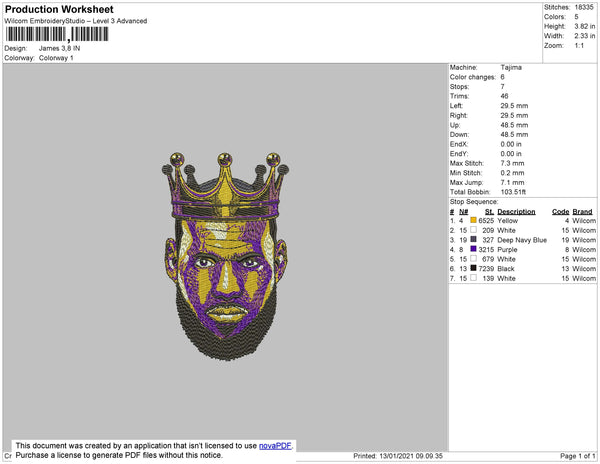This screenshot has width=600, height=464.
Task: Click the Black thread color swatch
Action: 473,268
